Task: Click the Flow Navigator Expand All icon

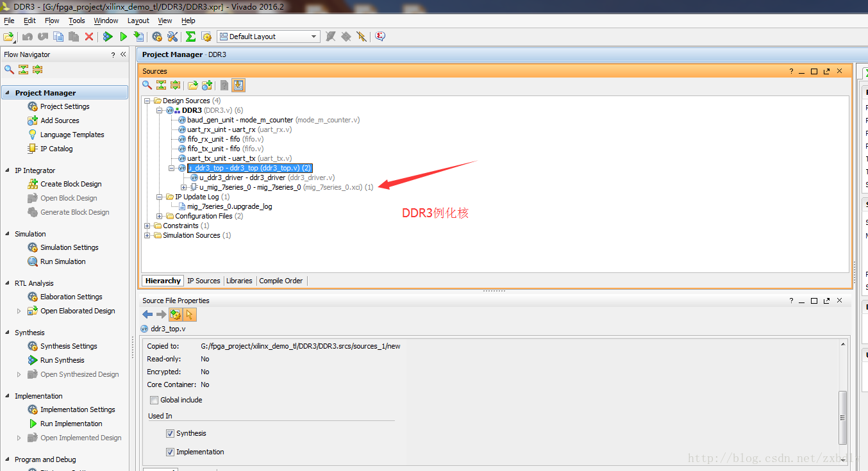Action: (37, 69)
